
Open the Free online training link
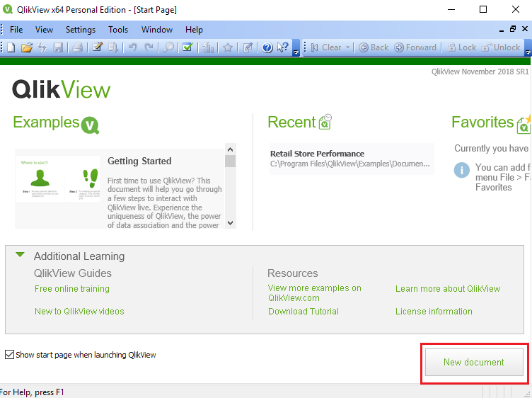tap(72, 289)
